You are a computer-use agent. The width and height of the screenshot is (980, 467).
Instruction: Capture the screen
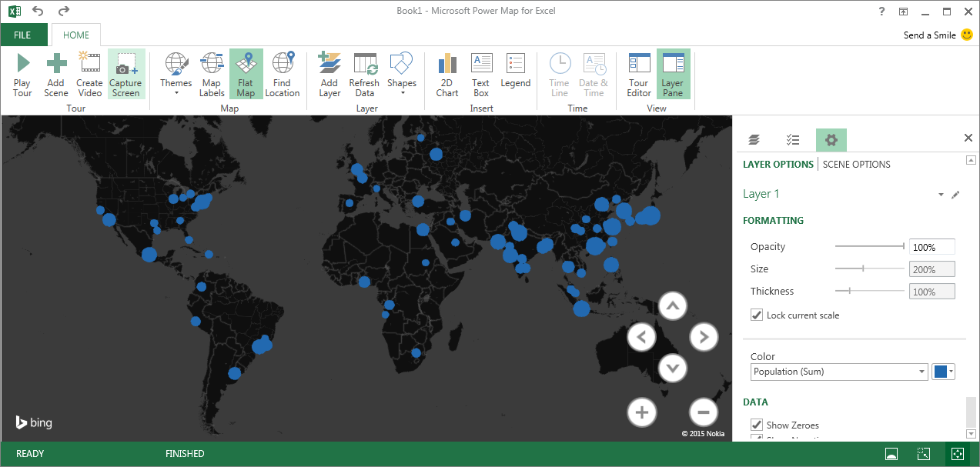125,75
